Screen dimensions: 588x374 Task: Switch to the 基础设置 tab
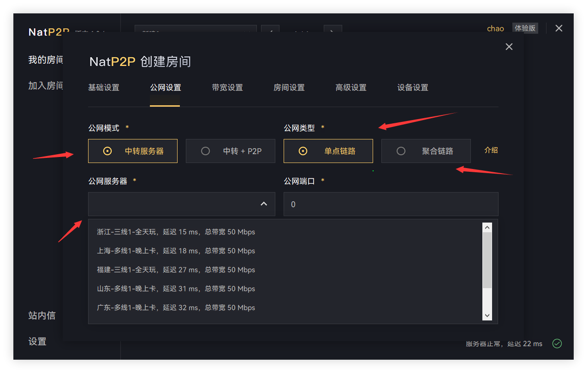pos(104,87)
